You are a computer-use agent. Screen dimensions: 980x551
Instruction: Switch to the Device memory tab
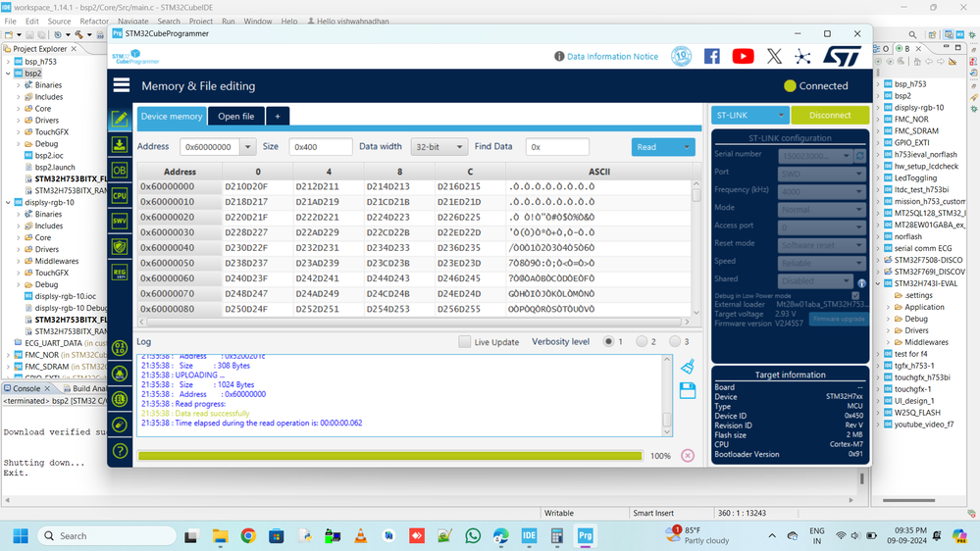point(172,117)
